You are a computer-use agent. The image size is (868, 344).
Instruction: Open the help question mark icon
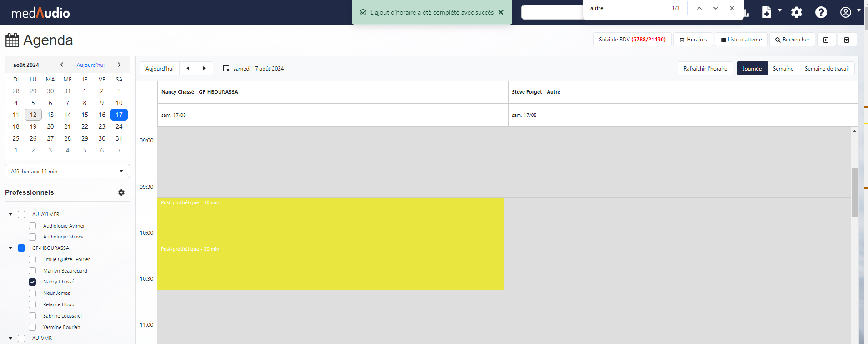click(821, 12)
